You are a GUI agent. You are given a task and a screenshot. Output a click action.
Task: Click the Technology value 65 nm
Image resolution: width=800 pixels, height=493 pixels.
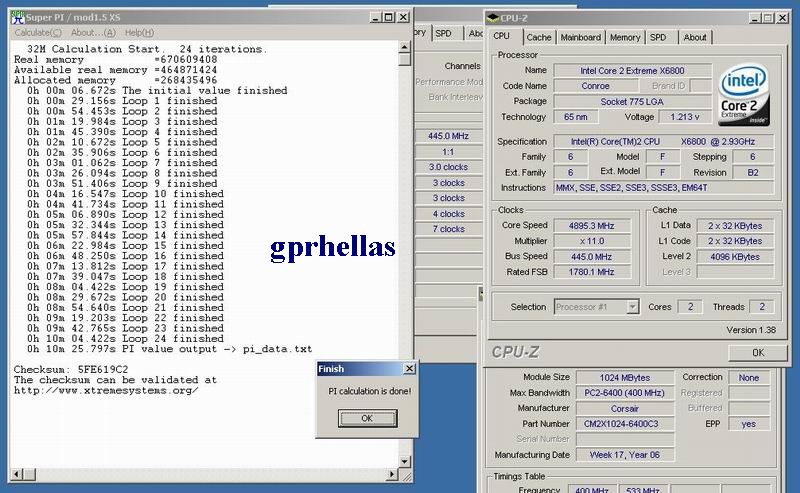(x=576, y=117)
